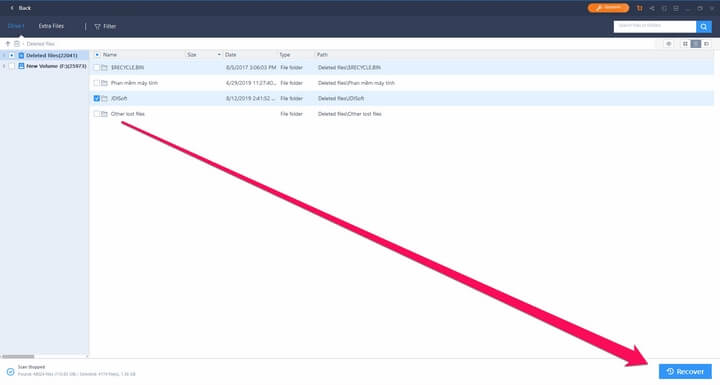Image resolution: width=720 pixels, height=385 pixels.
Task: Click the go up one level arrow
Action: click(7, 44)
